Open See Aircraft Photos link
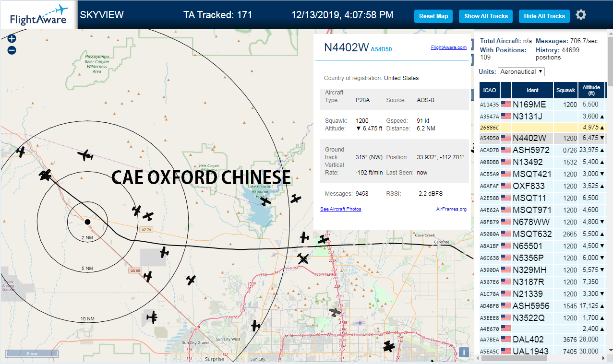 [x=341, y=209]
